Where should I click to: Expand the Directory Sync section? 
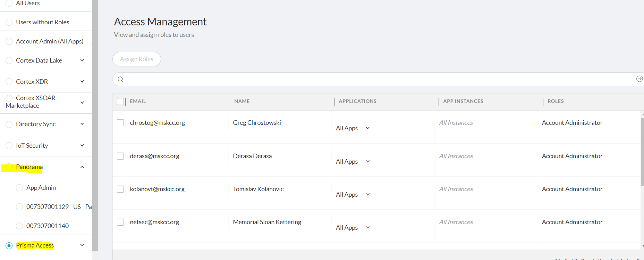[x=82, y=124]
